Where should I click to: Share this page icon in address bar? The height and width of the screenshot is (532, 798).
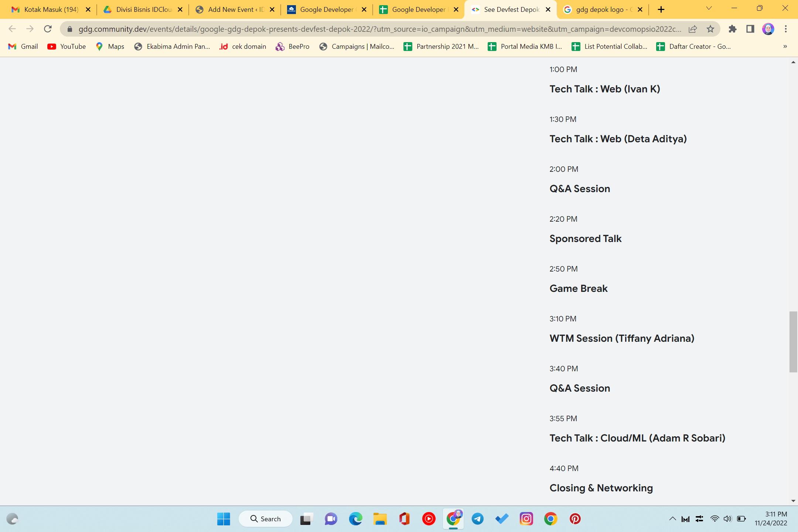(x=693, y=29)
